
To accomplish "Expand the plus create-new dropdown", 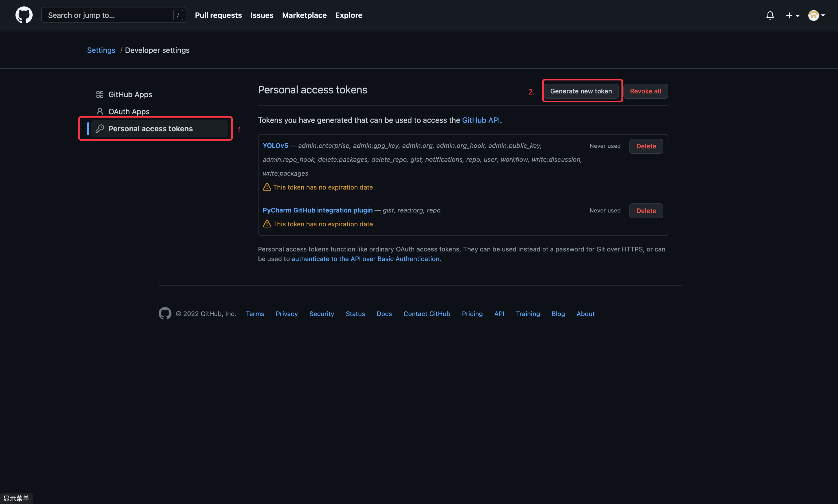I will click(x=792, y=15).
